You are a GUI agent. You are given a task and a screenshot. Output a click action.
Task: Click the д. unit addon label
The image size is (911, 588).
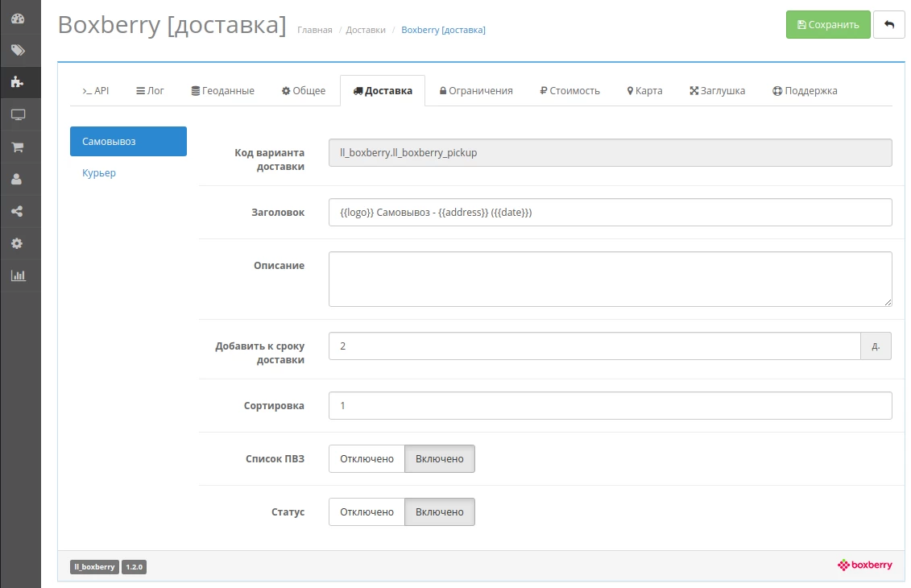[x=876, y=346]
